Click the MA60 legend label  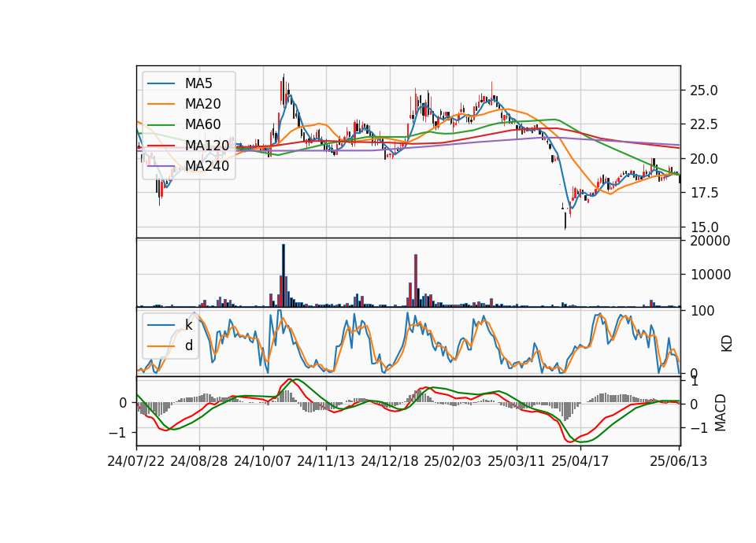tap(203, 125)
